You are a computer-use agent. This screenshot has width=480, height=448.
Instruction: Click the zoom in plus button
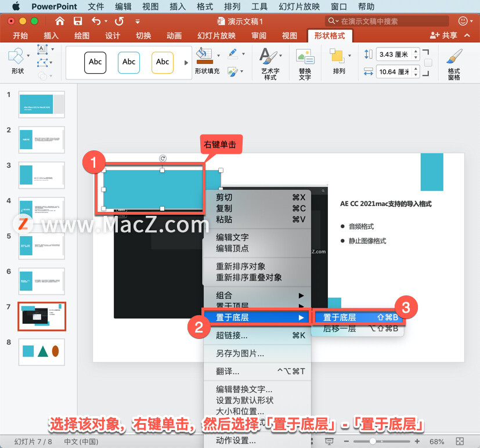point(417,441)
